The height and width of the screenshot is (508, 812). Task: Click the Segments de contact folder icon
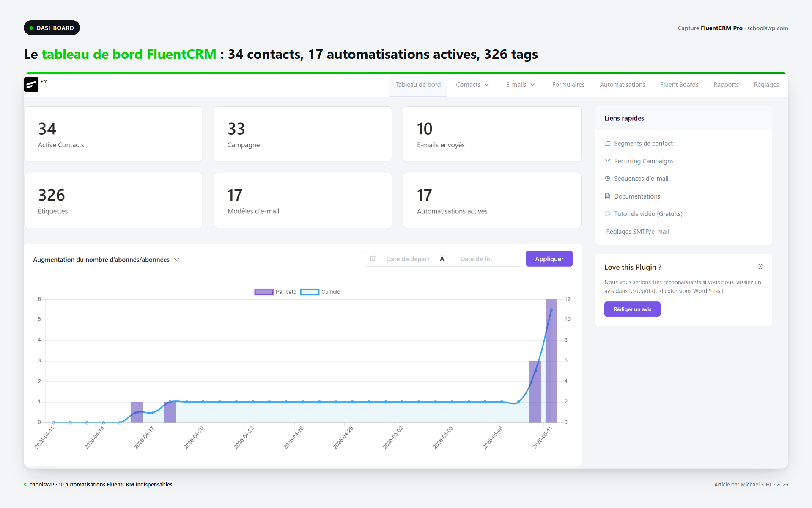click(x=607, y=143)
